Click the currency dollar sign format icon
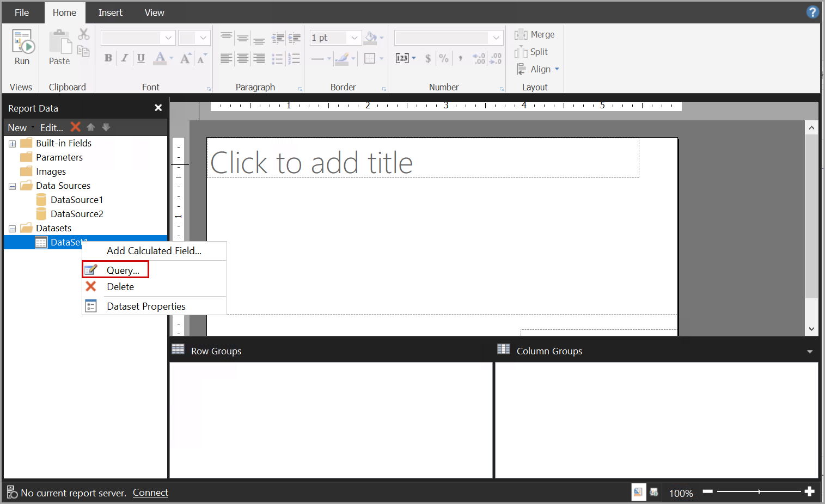Screen dimensions: 825x504 pyautogui.click(x=428, y=58)
